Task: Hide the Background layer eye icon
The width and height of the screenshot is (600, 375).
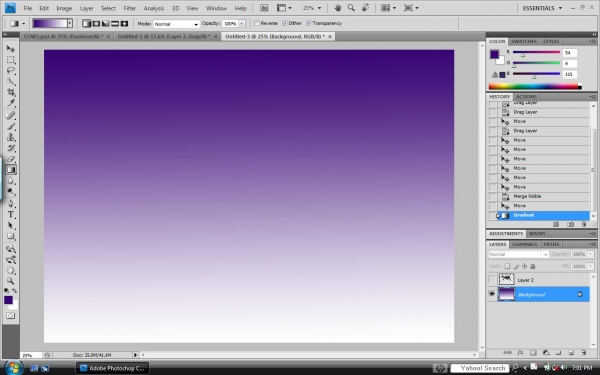Action: 492,294
